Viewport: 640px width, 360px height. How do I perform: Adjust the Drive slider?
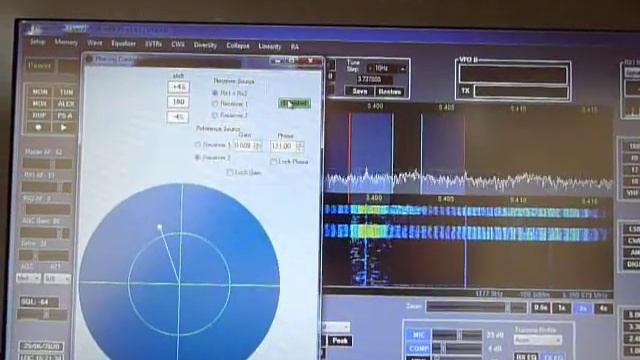44,256
